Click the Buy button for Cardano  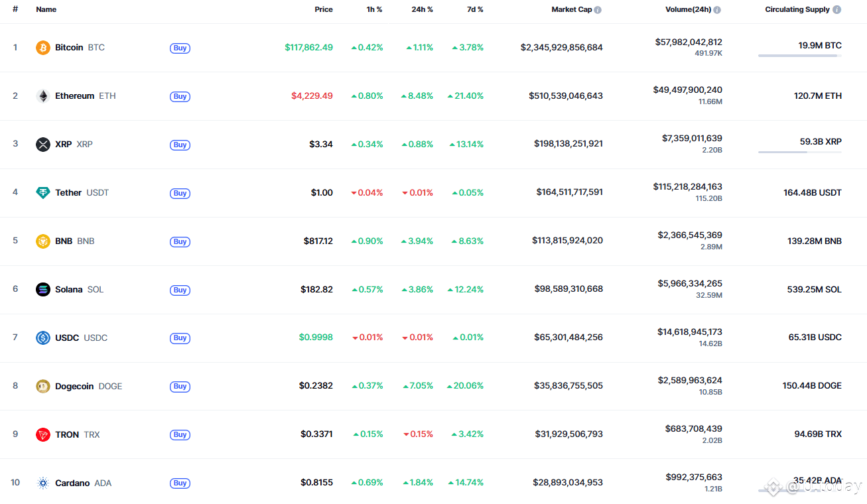pos(180,483)
